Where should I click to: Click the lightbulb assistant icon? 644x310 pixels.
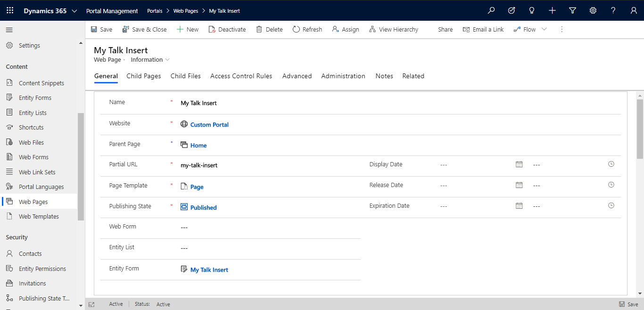pos(531,10)
